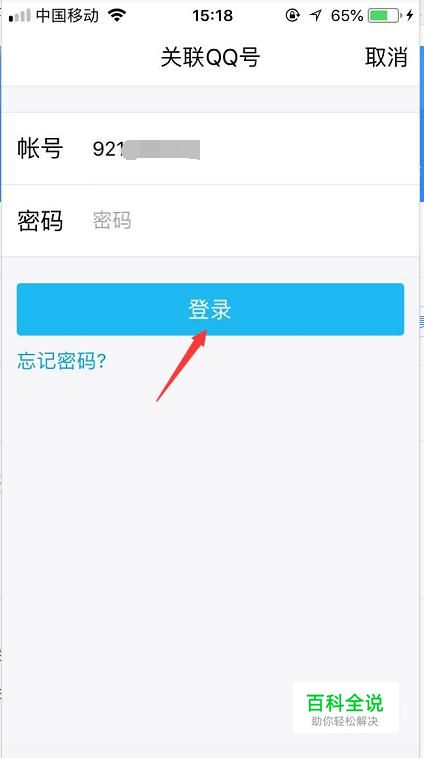
Task: Open the 忘记密码? forgot password link
Action: (x=62, y=361)
